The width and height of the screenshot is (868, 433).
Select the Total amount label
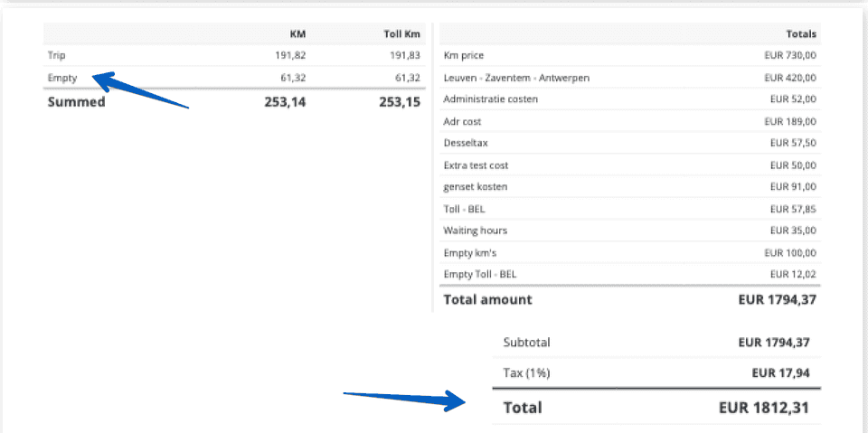click(x=487, y=299)
